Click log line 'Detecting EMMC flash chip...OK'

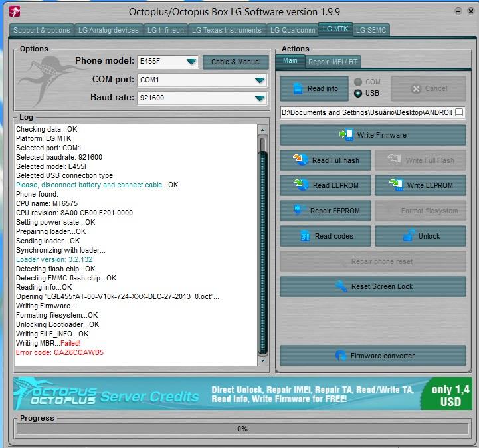(66, 278)
